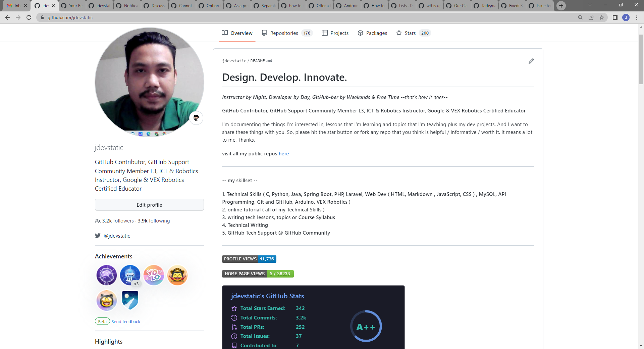Click the Octocat emoji on the profile picture
Viewport: 644px width, 349px height.
click(x=196, y=118)
